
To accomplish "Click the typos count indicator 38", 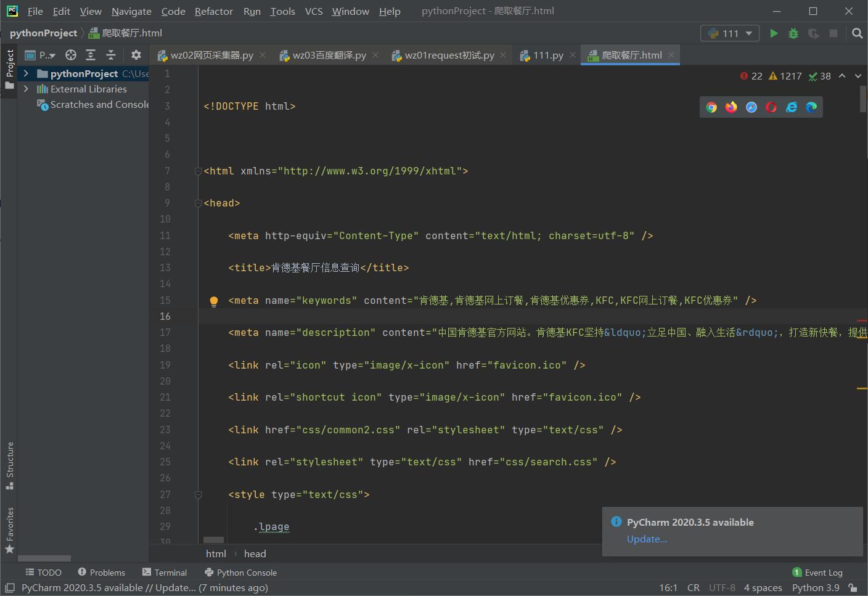I will pos(820,76).
